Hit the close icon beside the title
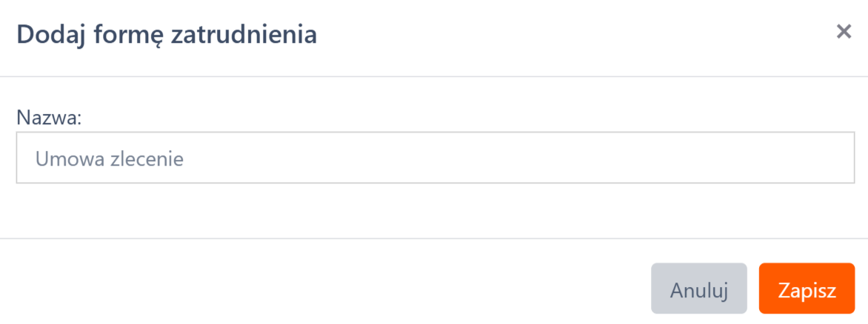The width and height of the screenshot is (868, 324). (843, 32)
